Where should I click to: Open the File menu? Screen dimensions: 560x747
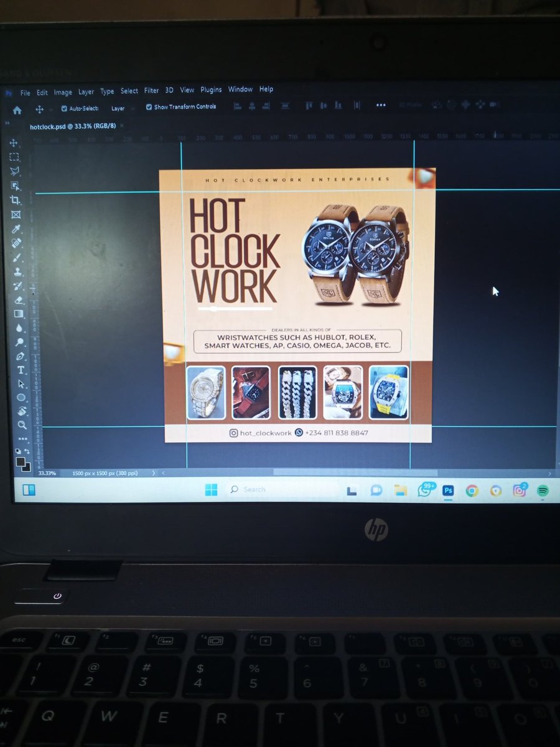(25, 93)
